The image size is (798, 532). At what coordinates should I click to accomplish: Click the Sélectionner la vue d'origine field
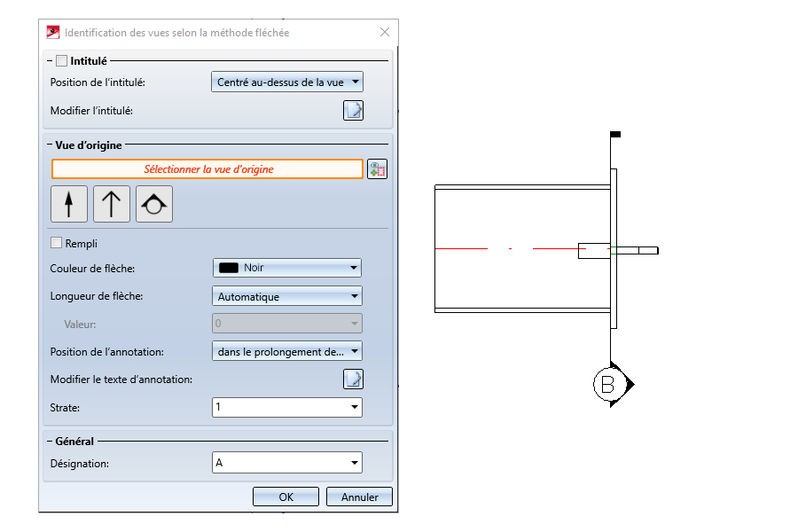tap(207, 169)
